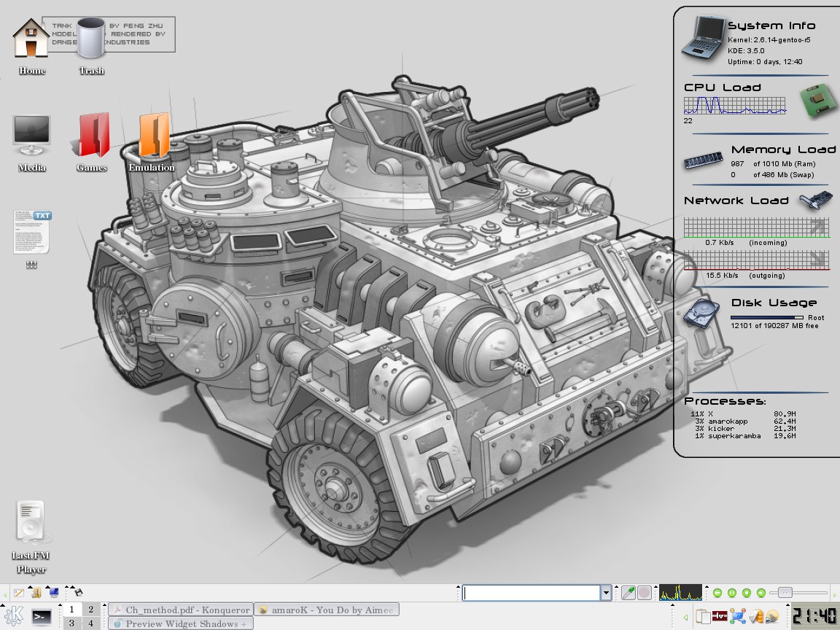Skip to previous track media button
The image size is (840, 630).
tap(717, 593)
